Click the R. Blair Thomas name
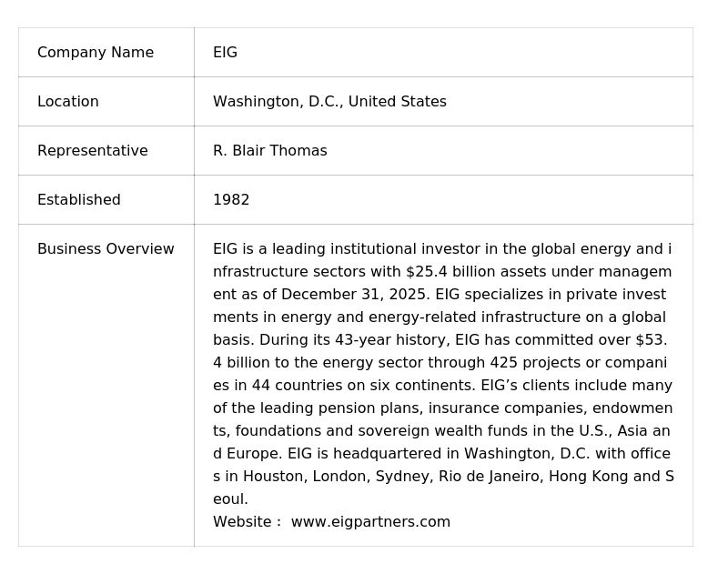The height and width of the screenshot is (574, 728). [269, 151]
